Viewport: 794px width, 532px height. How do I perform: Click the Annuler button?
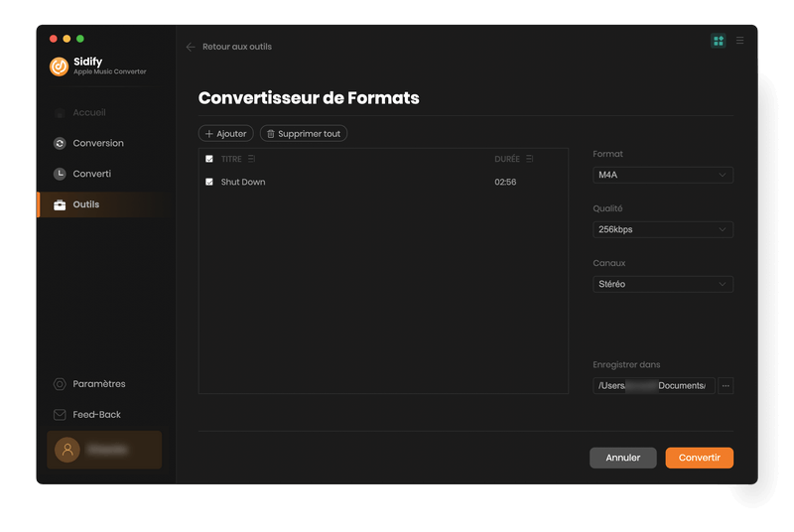pyautogui.click(x=622, y=458)
